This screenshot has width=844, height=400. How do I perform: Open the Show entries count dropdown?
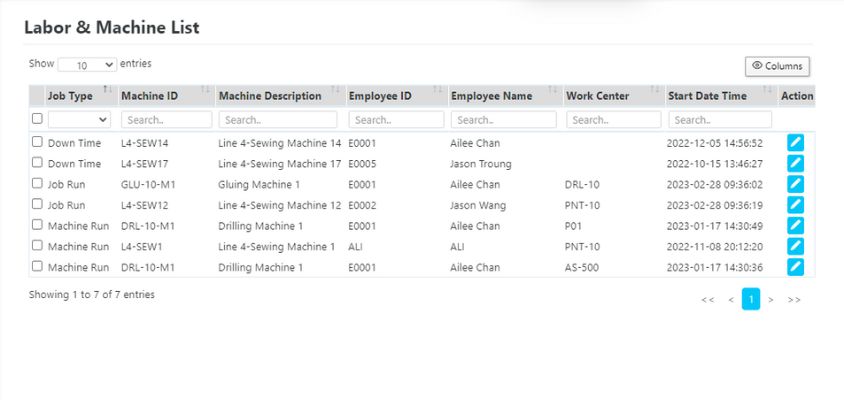tap(86, 65)
